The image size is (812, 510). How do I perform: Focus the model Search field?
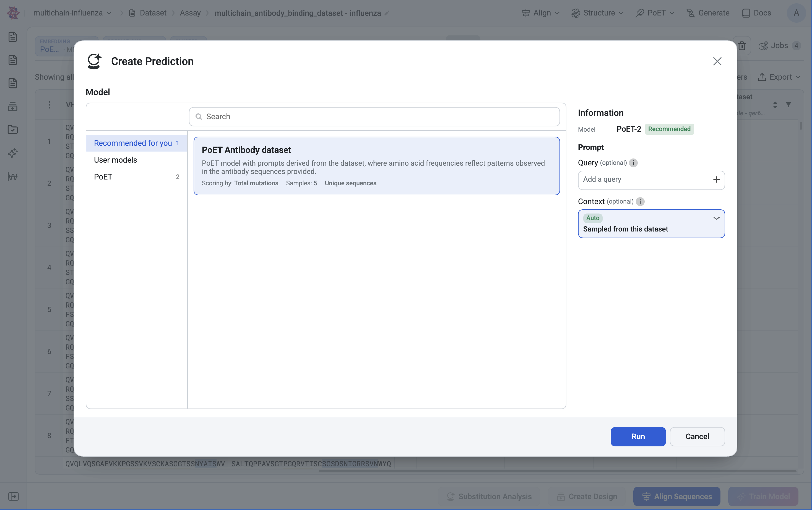point(374,117)
